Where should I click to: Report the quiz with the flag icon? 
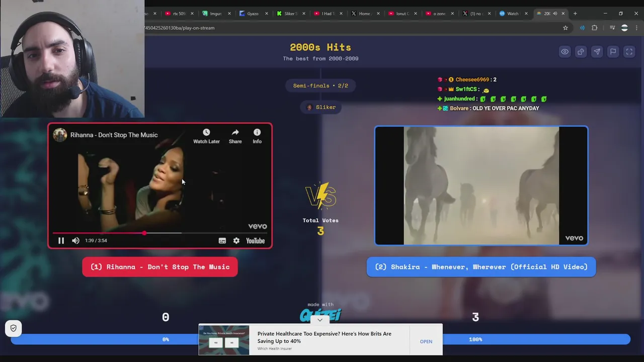pos(613,52)
